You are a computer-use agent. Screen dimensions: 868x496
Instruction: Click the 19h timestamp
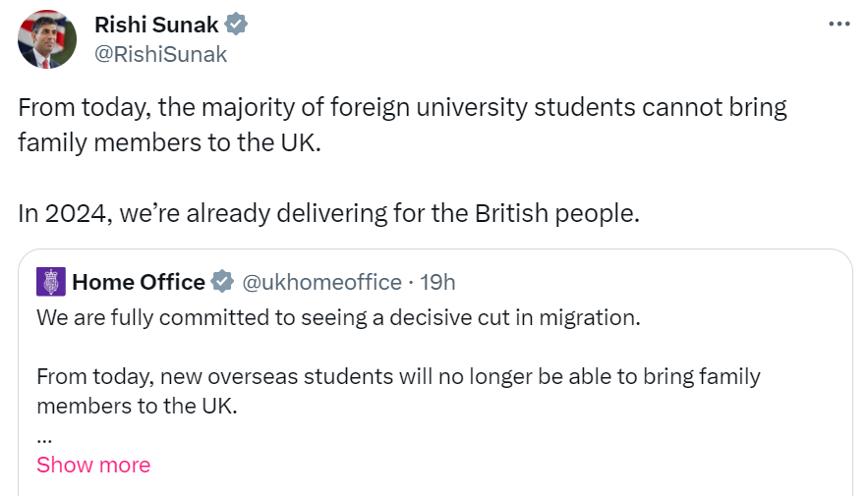click(x=437, y=282)
